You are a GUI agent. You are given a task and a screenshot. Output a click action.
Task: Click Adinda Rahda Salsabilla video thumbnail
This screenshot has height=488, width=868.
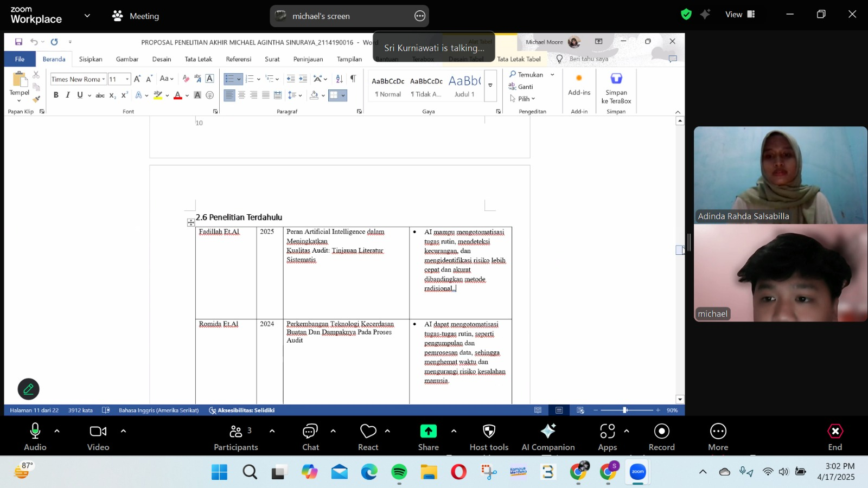pyautogui.click(x=780, y=175)
